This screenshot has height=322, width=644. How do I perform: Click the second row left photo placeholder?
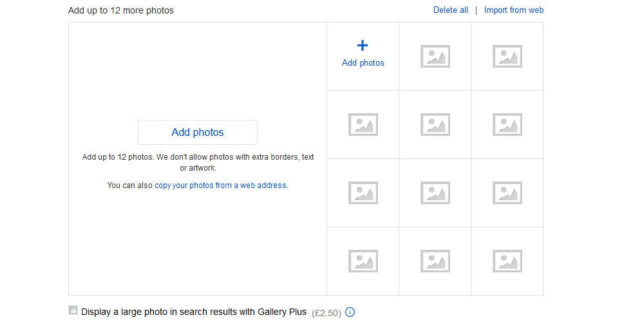click(x=363, y=124)
